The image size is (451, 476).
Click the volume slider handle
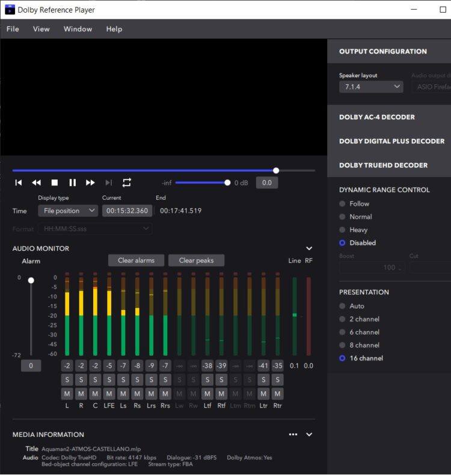tap(227, 182)
